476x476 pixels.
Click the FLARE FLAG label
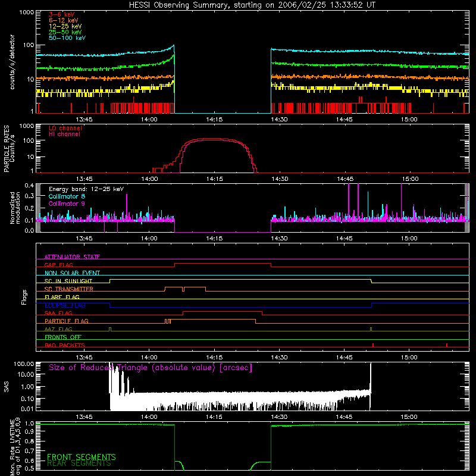point(62,297)
